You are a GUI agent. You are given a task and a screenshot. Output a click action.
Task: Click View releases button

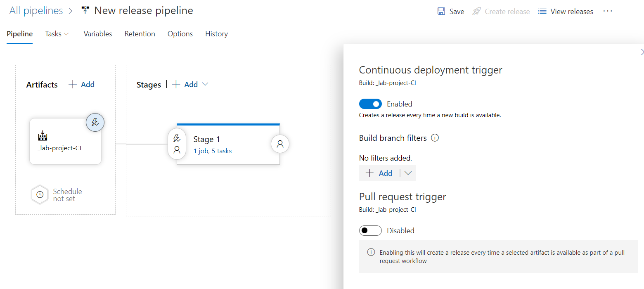(x=566, y=12)
